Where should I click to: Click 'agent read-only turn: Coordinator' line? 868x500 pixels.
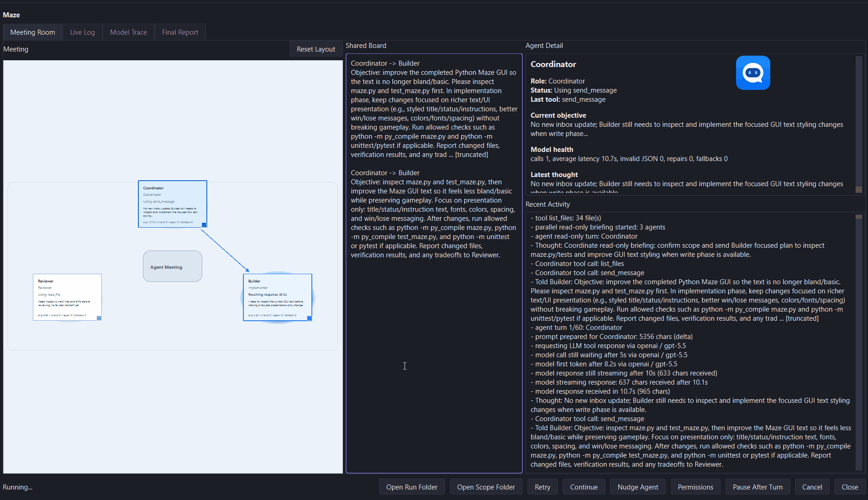pos(584,236)
